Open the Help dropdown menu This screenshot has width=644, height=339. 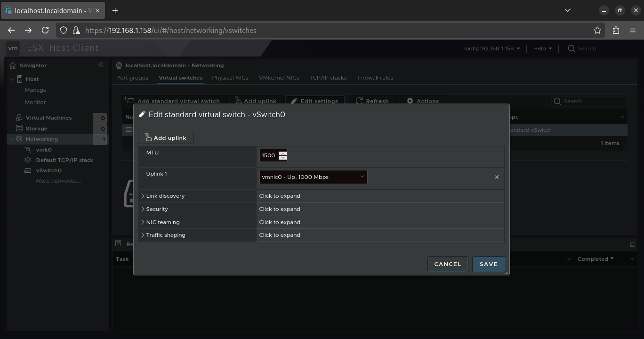pos(542,48)
